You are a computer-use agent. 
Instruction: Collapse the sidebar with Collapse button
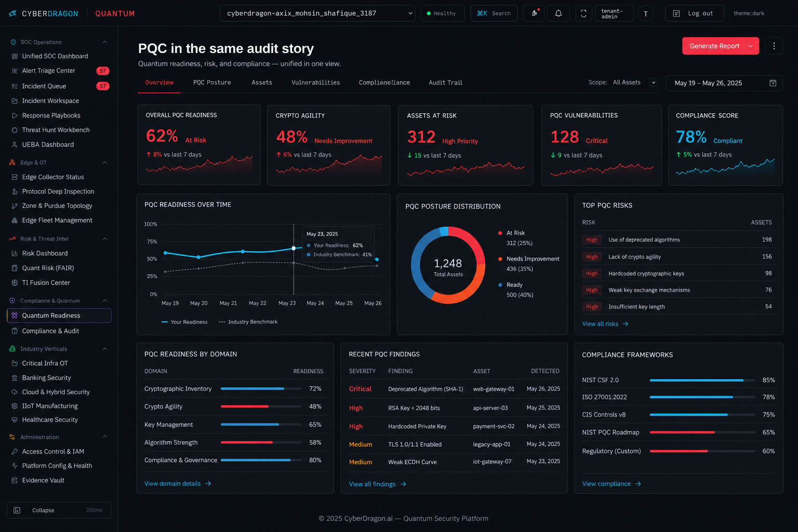59,510
